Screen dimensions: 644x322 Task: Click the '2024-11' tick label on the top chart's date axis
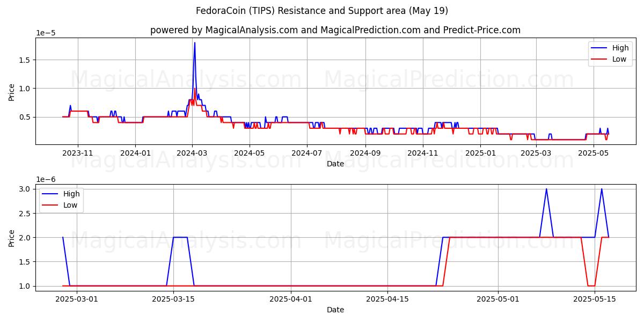[423, 153]
